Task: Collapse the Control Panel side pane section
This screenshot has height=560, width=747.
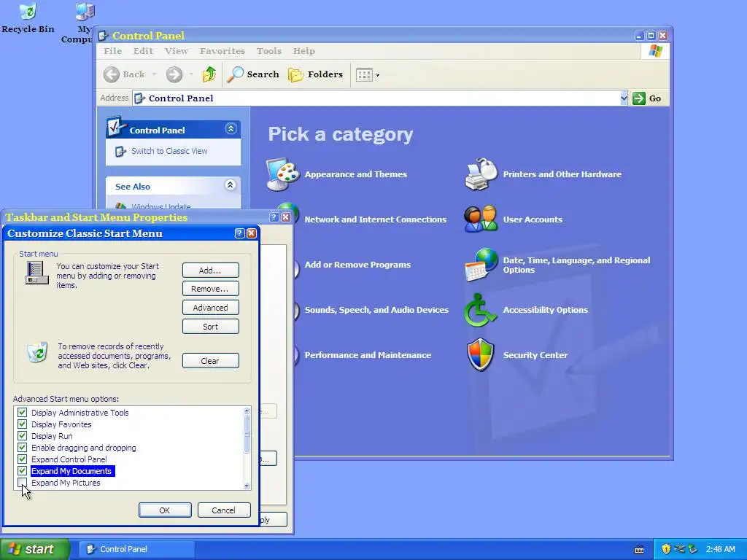Action: 231,129
